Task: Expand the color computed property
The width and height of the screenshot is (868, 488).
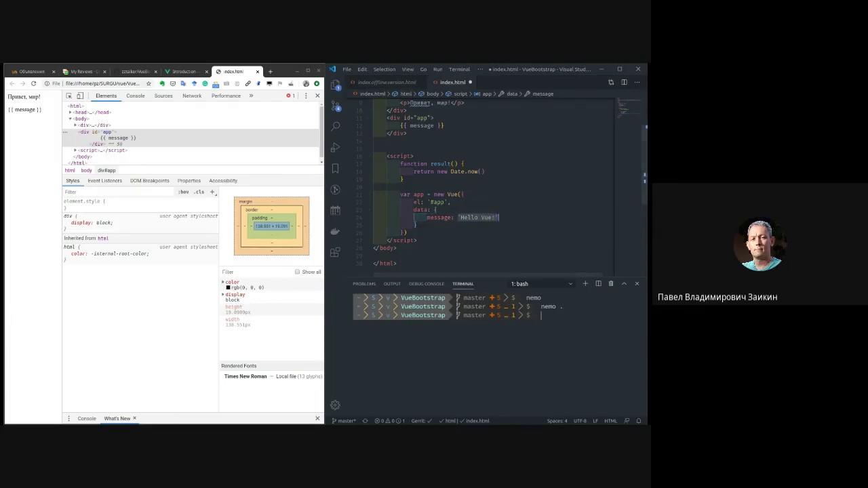Action: click(x=223, y=282)
